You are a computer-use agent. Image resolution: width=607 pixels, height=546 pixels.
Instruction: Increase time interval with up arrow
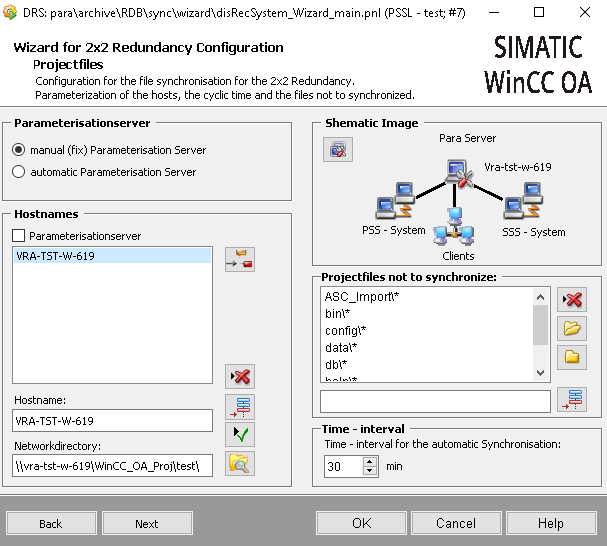pos(370,462)
